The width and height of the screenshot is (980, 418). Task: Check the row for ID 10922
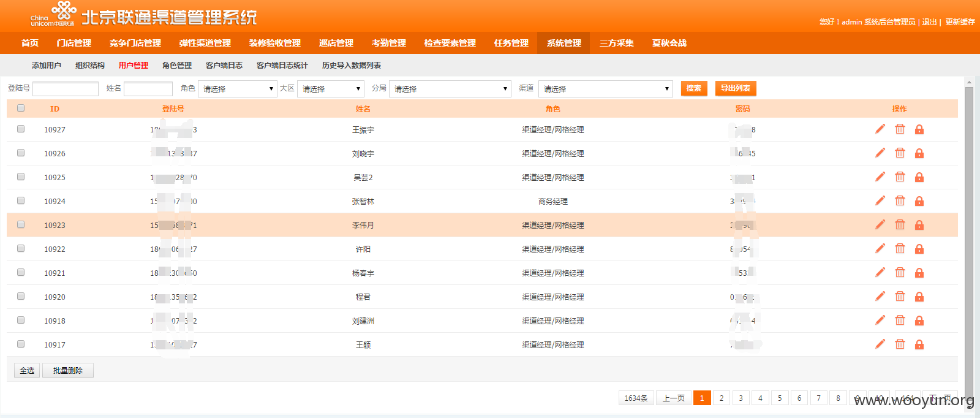(x=21, y=248)
